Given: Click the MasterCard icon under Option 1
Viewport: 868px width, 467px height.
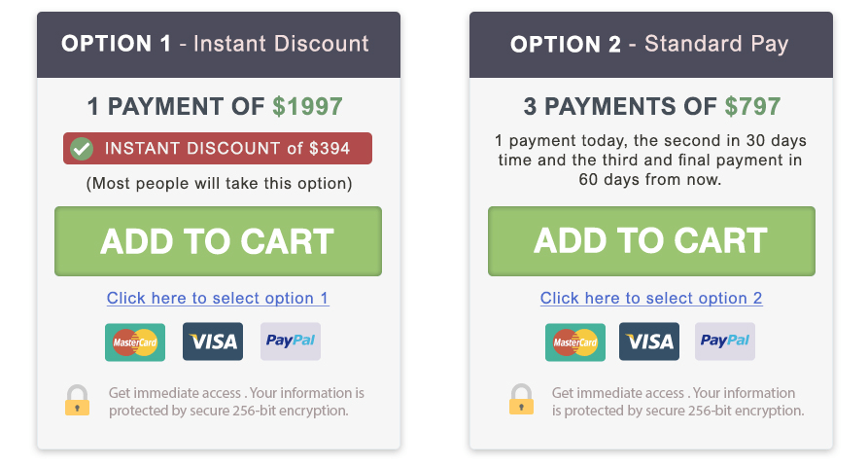Looking at the screenshot, I should 135,341.
